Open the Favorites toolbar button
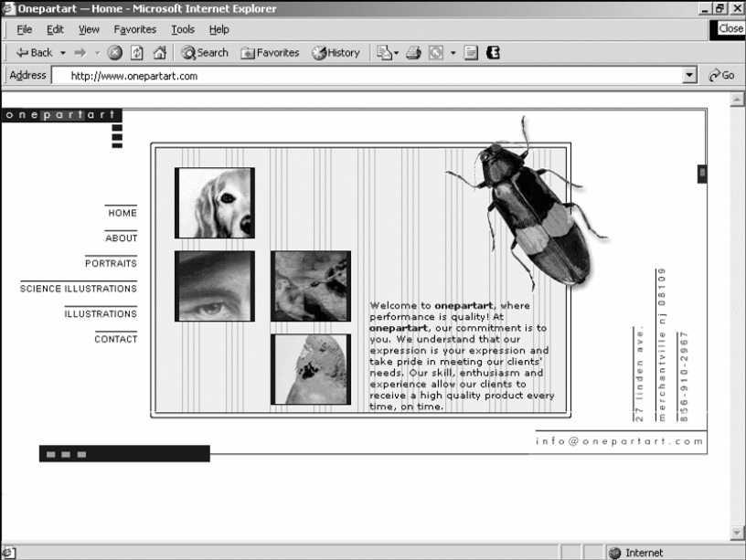 [270, 53]
